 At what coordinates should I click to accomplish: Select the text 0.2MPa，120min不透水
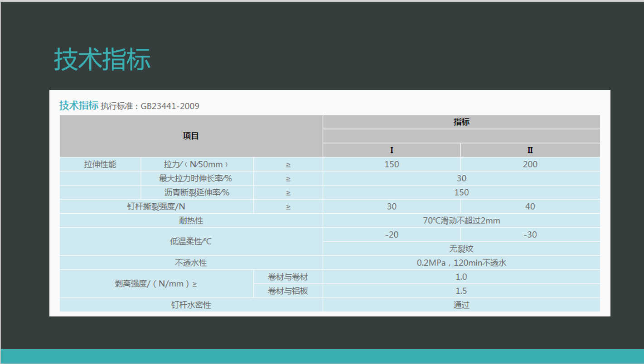click(461, 263)
